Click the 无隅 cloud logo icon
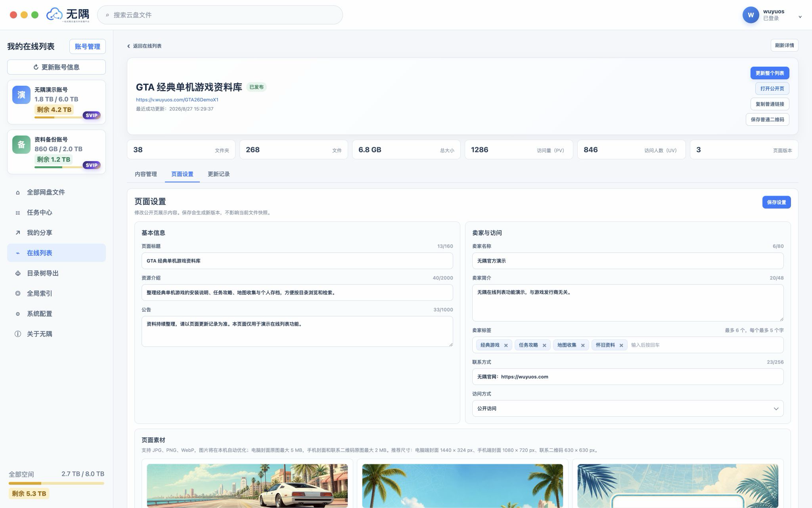 (55, 14)
